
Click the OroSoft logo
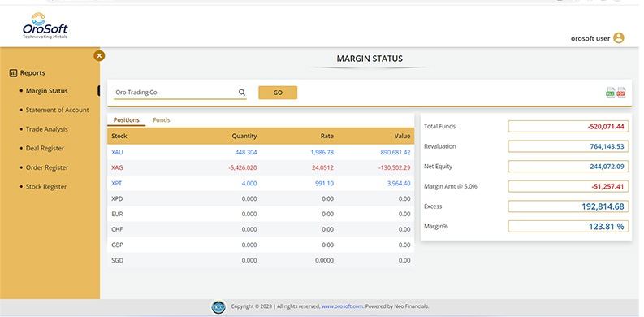(45, 26)
